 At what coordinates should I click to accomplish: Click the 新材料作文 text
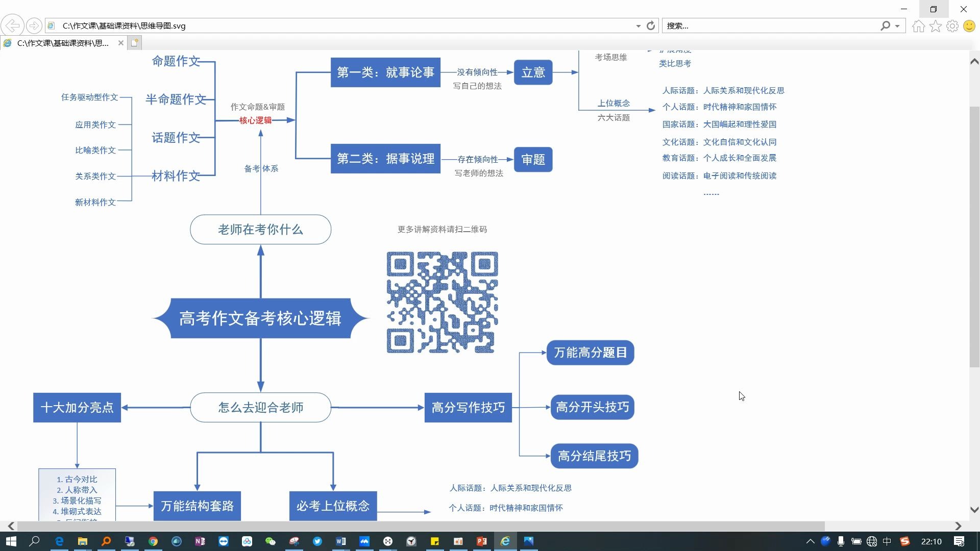(x=95, y=202)
